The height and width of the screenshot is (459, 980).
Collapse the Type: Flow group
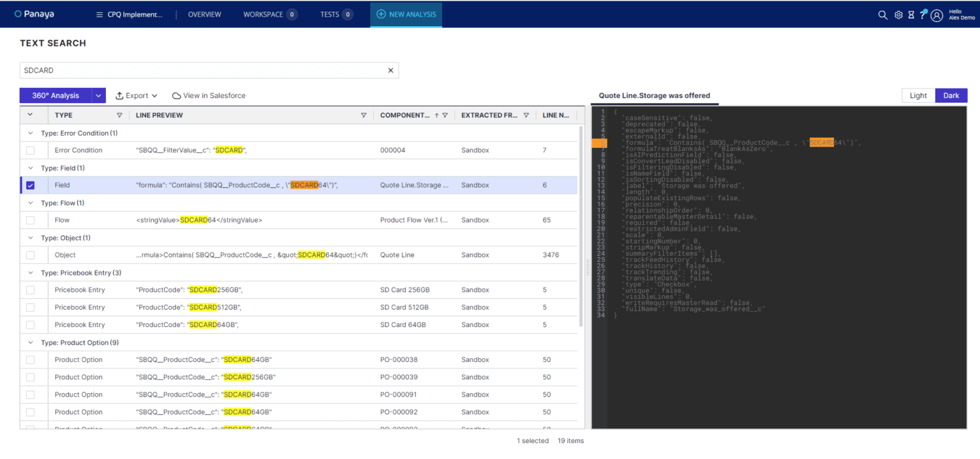click(30, 203)
